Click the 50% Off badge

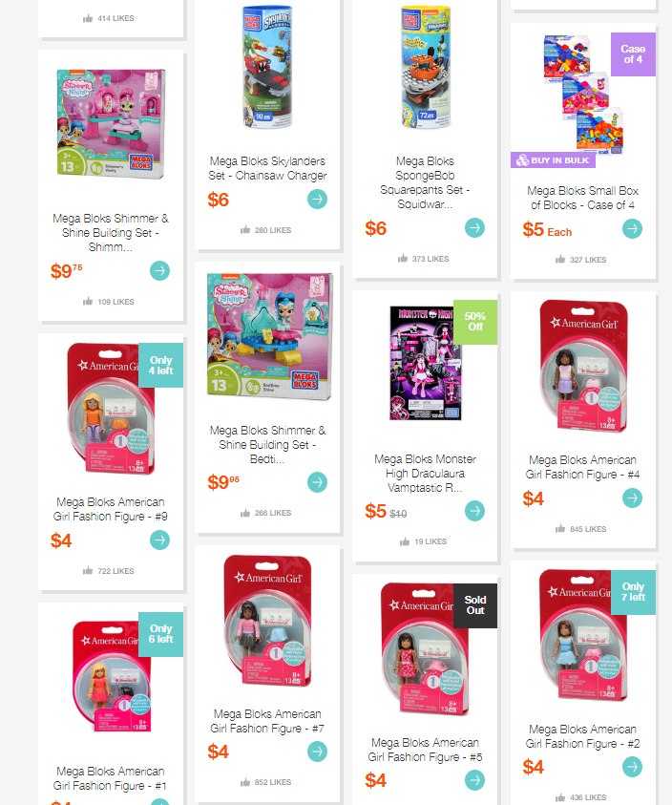pos(475,322)
